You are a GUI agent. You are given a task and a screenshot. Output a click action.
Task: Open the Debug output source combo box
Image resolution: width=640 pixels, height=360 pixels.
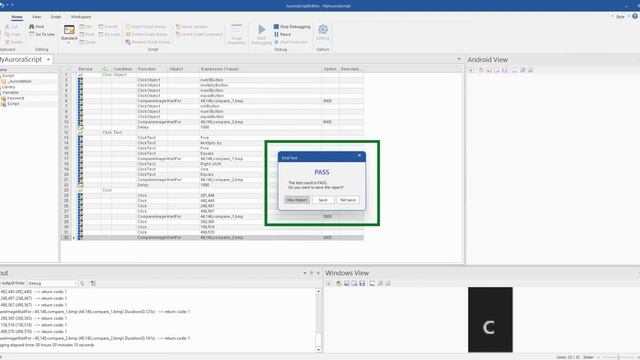point(52,283)
